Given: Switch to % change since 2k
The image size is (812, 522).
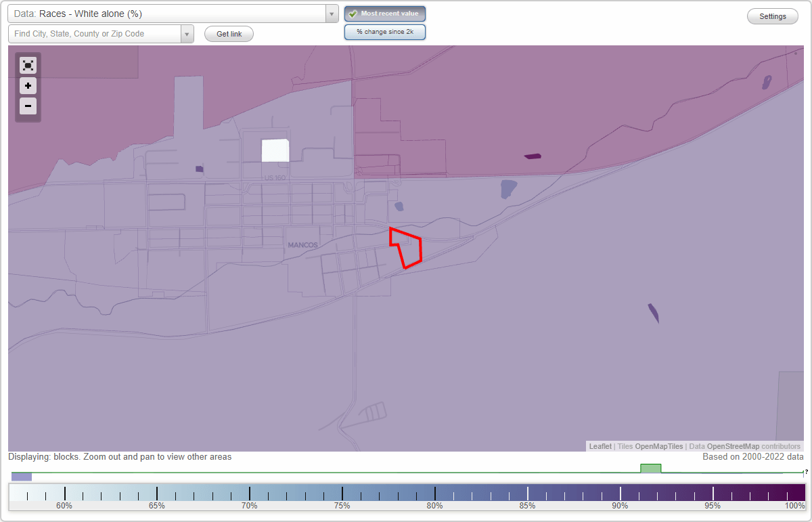Looking at the screenshot, I should coord(385,32).
